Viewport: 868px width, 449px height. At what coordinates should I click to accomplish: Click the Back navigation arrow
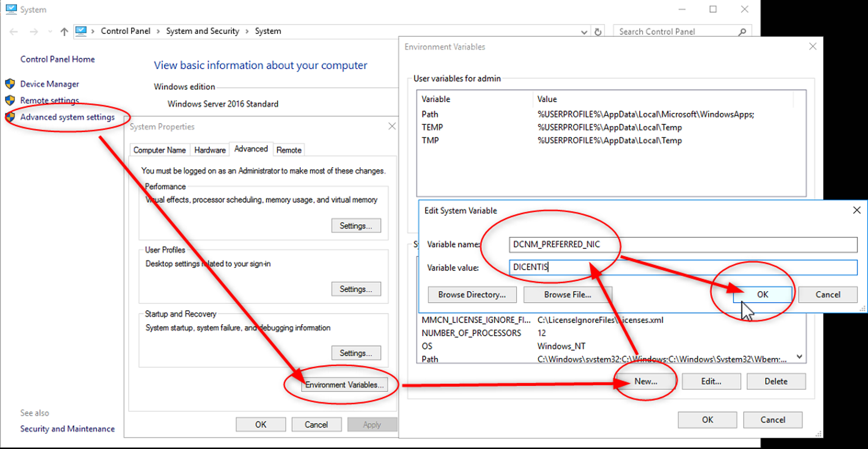pyautogui.click(x=14, y=32)
